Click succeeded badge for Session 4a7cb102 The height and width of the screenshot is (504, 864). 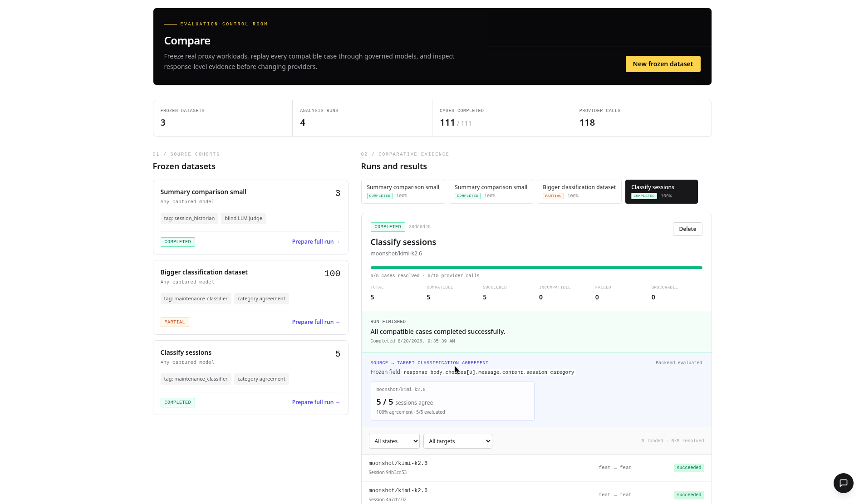tap(689, 495)
